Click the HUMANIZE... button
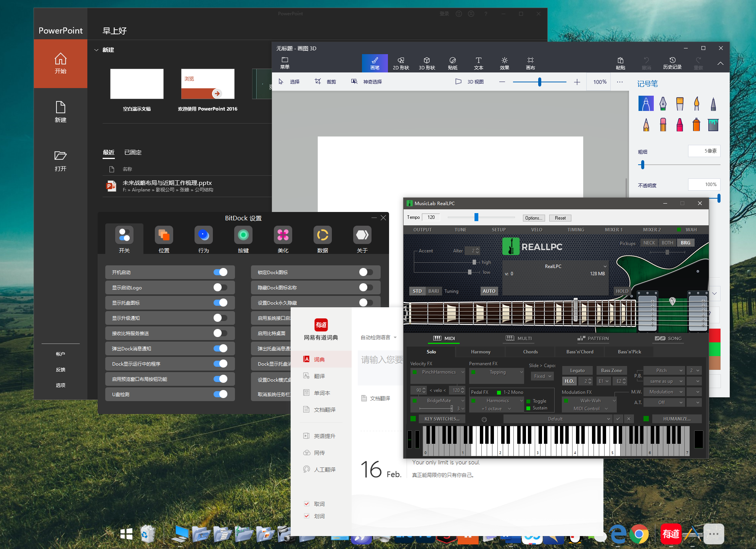 click(677, 419)
